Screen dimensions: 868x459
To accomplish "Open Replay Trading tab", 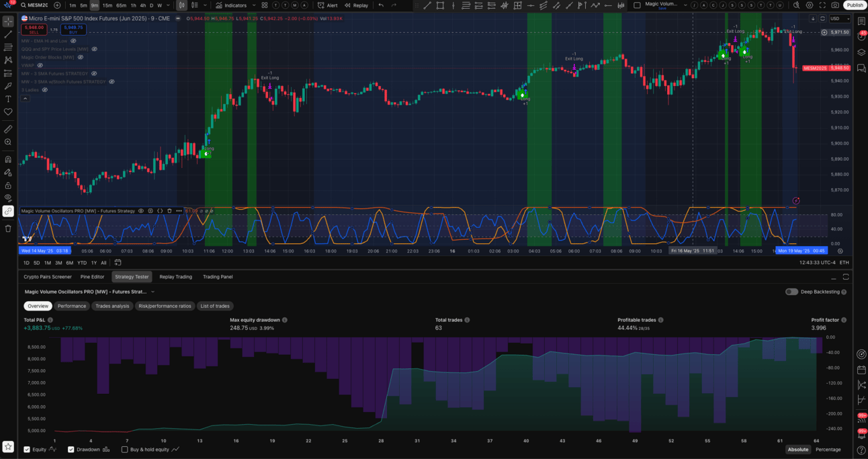I will coord(175,277).
